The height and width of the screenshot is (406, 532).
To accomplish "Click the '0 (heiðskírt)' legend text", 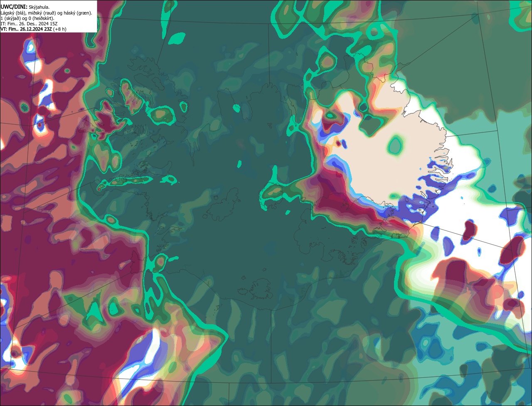I will tap(40, 18).
